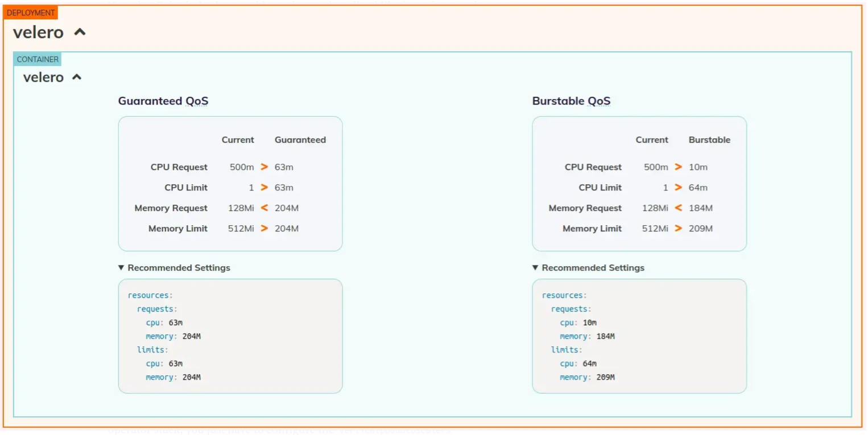
Task: Click the 209M Burstable Memory Limit value
Action: pos(701,229)
